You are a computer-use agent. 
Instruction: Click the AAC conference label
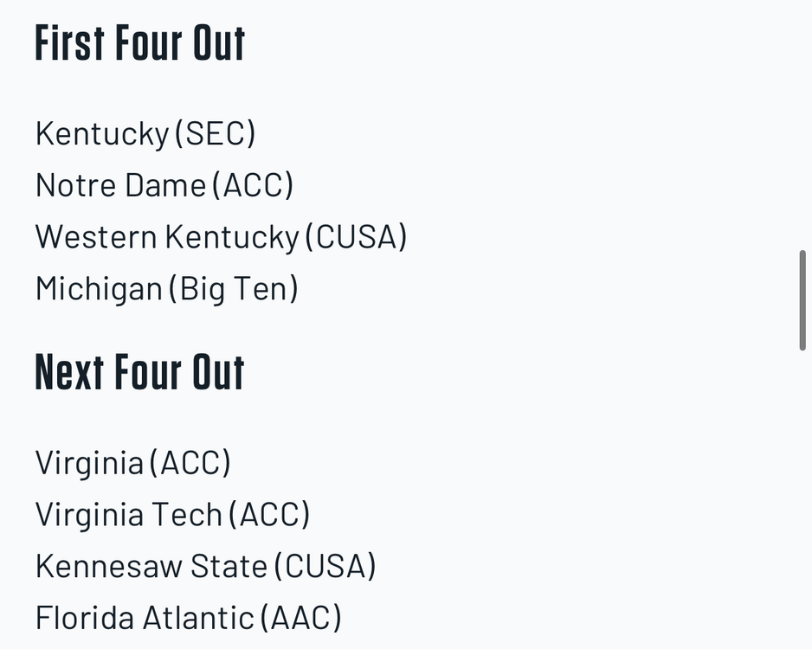tap(300, 619)
